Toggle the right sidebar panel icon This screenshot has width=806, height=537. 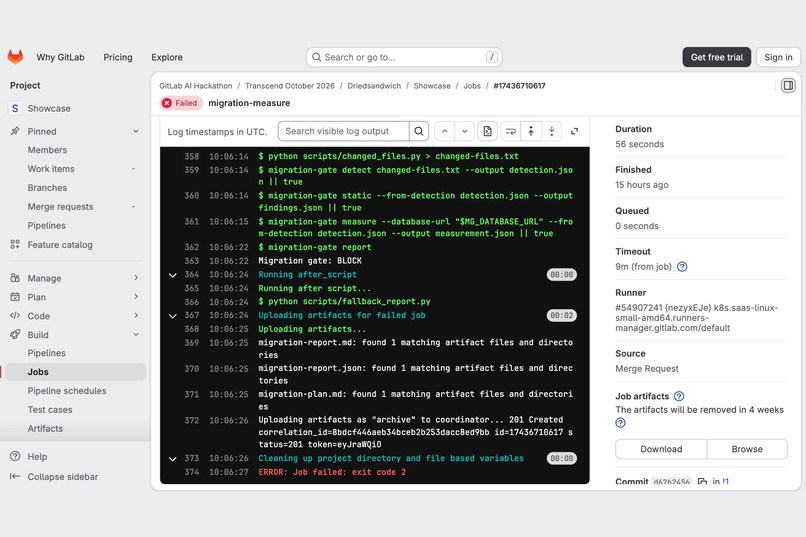tap(788, 85)
